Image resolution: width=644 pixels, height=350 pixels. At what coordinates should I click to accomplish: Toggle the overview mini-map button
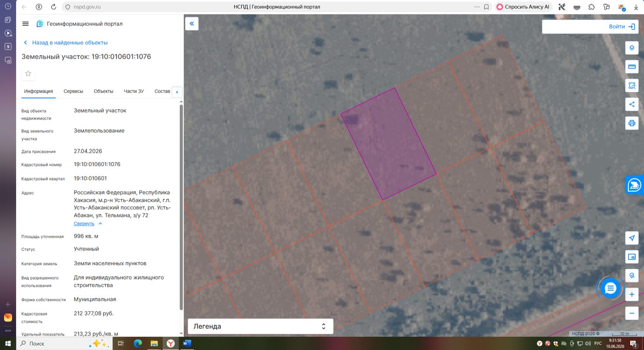632,257
